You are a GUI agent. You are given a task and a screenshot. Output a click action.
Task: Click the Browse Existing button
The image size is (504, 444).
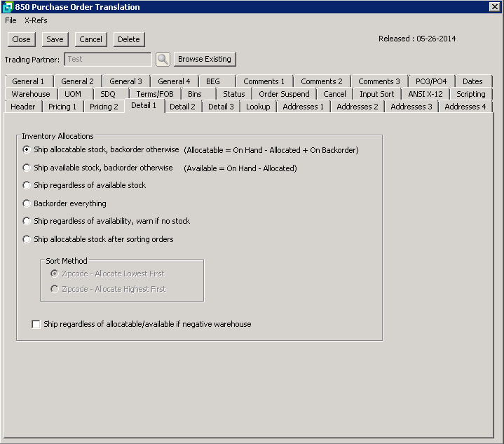coord(204,60)
